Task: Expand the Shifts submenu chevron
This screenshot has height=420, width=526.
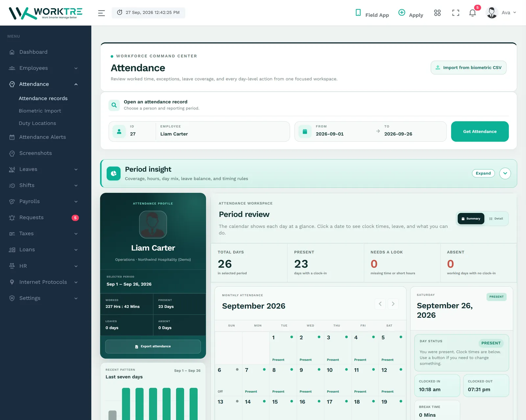Action: pyautogui.click(x=76, y=185)
